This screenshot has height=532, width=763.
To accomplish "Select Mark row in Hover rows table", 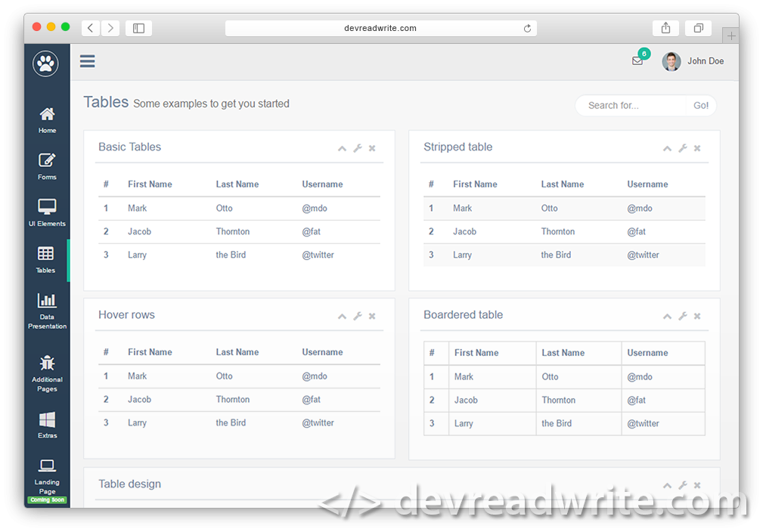I will click(x=239, y=376).
